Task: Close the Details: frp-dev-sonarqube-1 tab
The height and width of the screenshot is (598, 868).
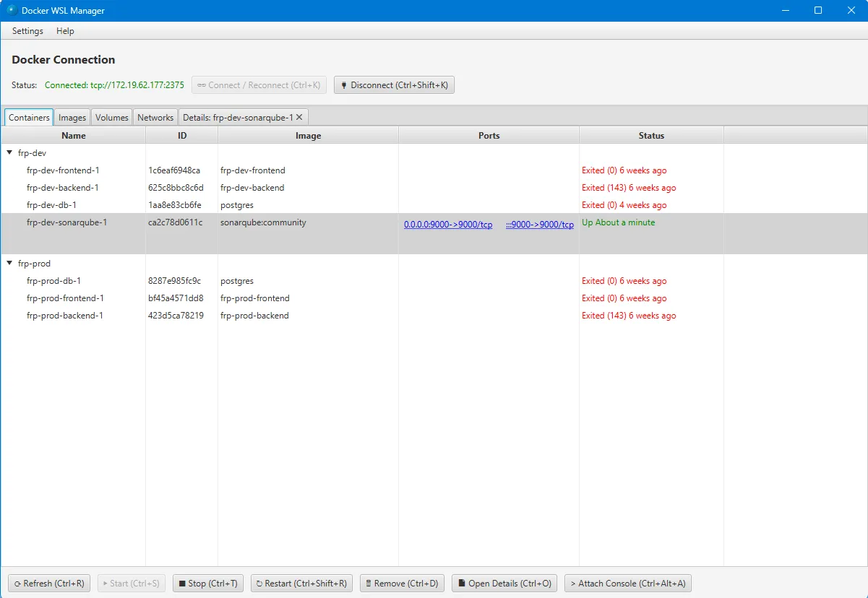Action: pyautogui.click(x=299, y=117)
